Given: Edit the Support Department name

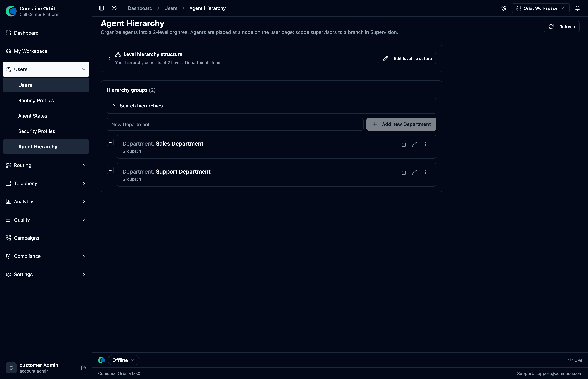Looking at the screenshot, I should click(414, 172).
